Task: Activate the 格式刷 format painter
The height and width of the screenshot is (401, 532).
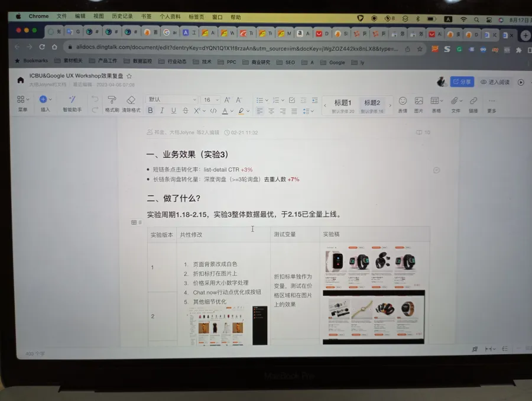Action: (x=112, y=104)
